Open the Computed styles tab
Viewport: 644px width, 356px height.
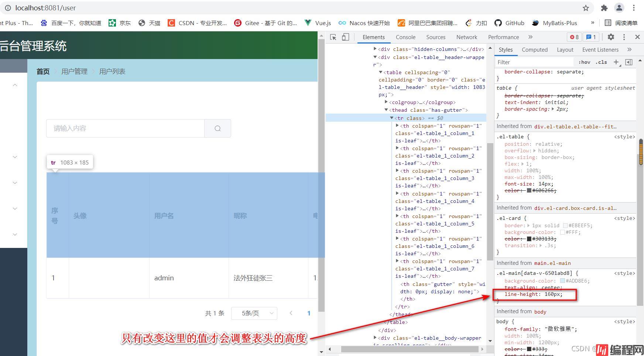(534, 50)
